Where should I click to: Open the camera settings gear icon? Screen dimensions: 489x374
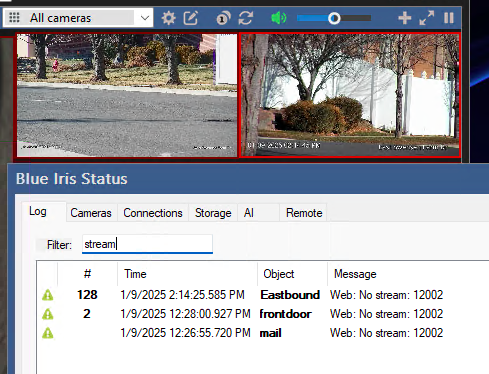168,18
